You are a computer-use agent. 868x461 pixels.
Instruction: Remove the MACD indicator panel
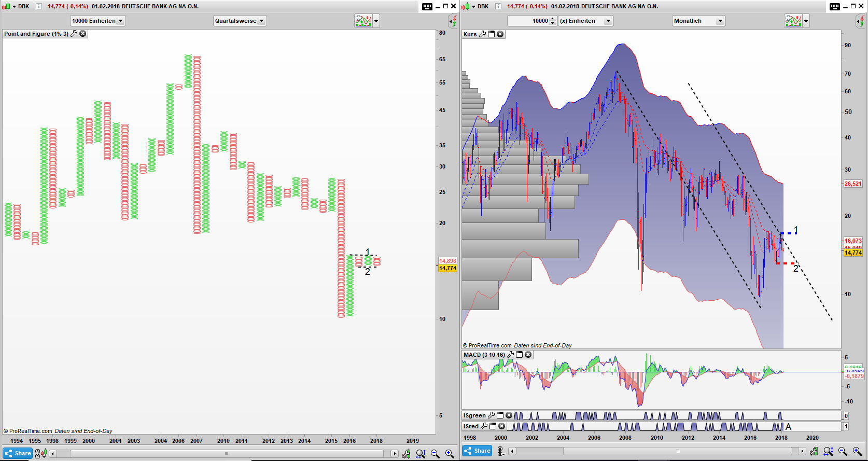click(528, 355)
